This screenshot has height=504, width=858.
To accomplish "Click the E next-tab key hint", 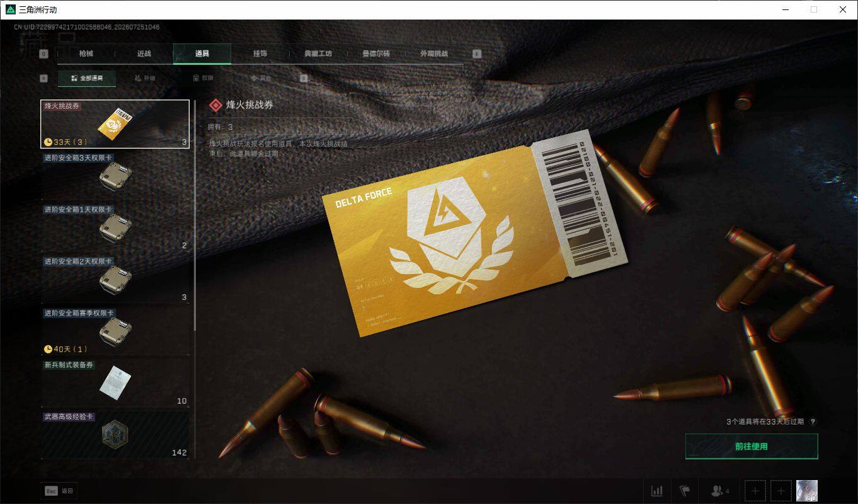I will click(477, 54).
